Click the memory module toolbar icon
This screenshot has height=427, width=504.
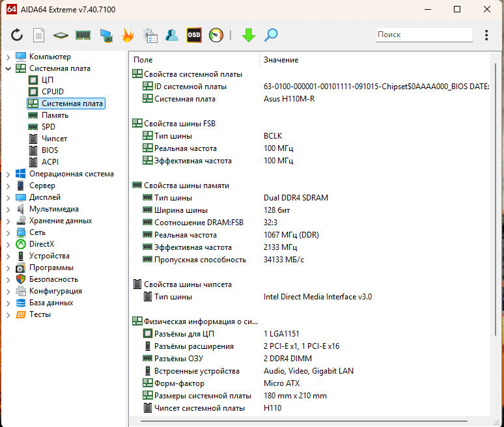[x=83, y=35]
